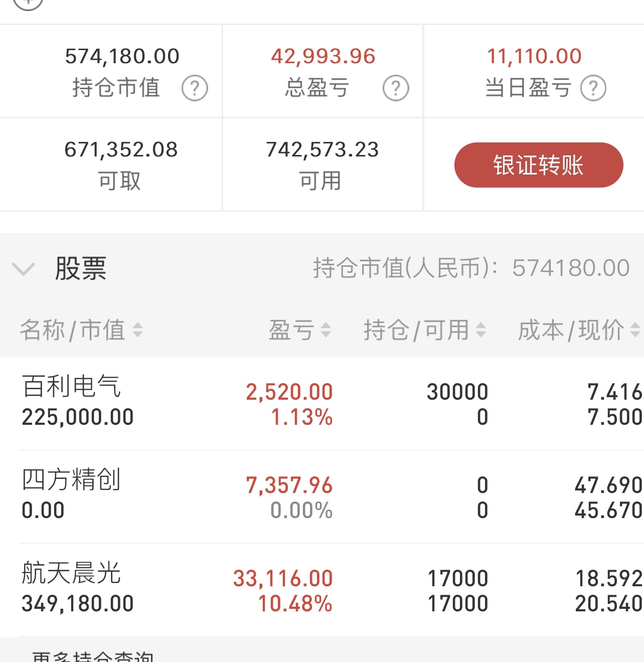Sort by 成本/现价 arrows
The width and height of the screenshot is (644, 662).
(x=635, y=330)
